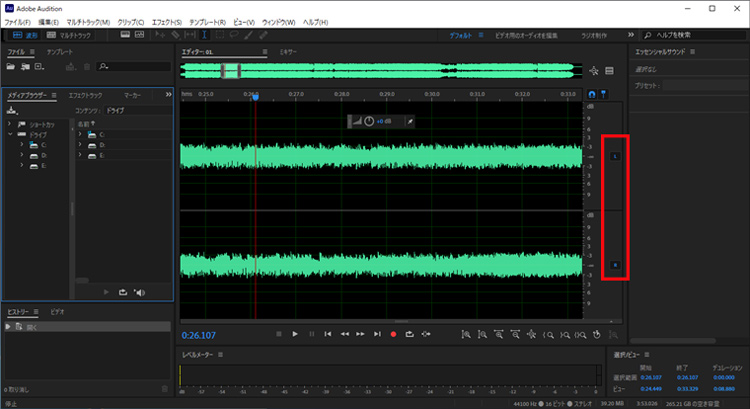Select the Time Selection (I-beam) tool
Viewport: 750px width, 409px height.
pos(205,35)
